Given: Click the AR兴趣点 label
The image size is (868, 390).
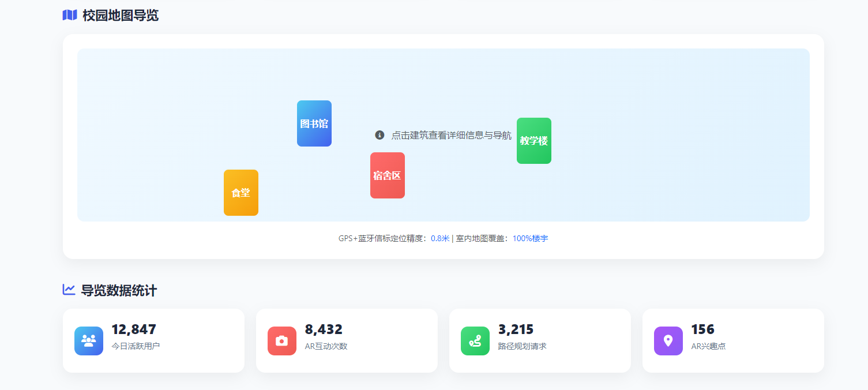Looking at the screenshot, I should click(708, 346).
